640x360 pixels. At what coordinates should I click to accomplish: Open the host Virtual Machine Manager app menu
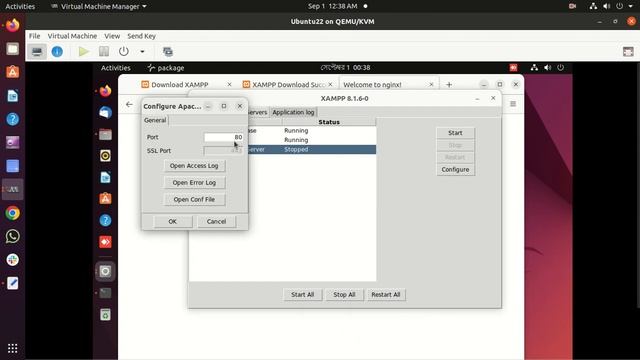[98, 6]
